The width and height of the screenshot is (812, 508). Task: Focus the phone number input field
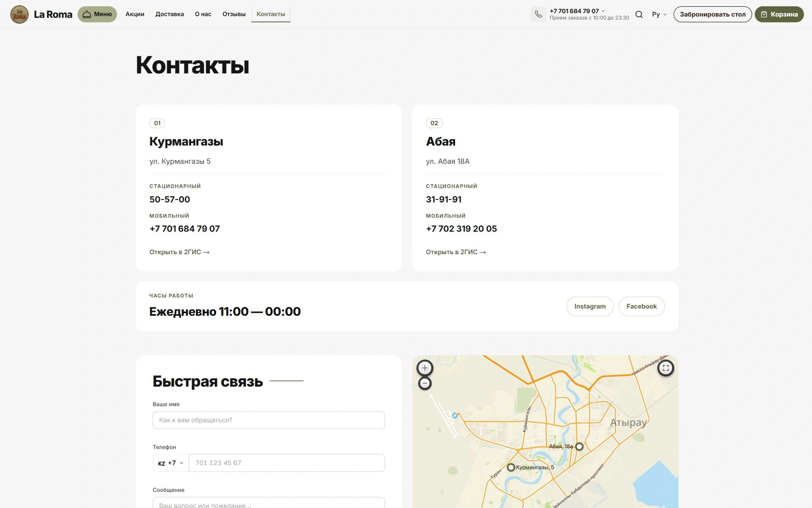tap(287, 463)
